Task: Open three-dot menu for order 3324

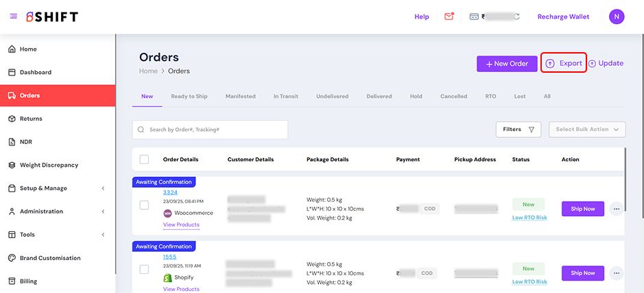Action: pyautogui.click(x=616, y=209)
